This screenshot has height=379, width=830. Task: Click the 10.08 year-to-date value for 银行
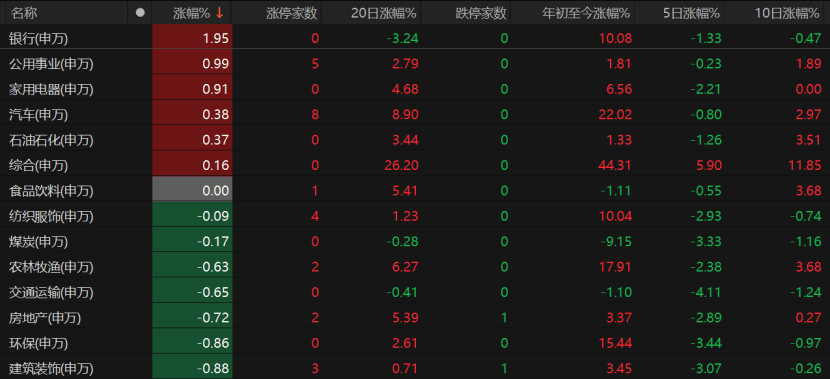click(616, 38)
